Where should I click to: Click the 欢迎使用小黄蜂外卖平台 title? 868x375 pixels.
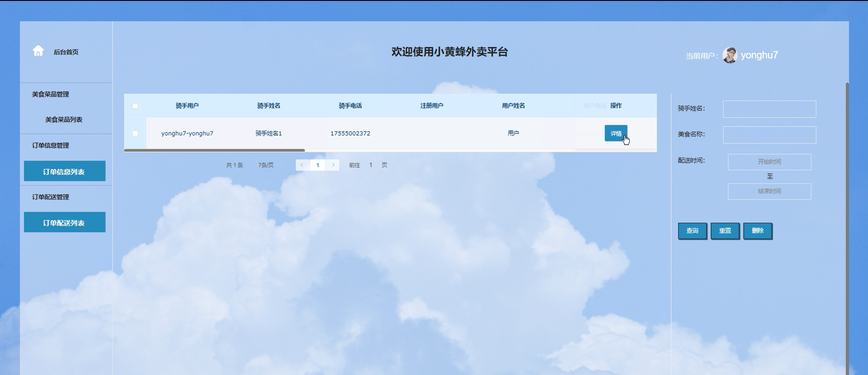click(449, 52)
